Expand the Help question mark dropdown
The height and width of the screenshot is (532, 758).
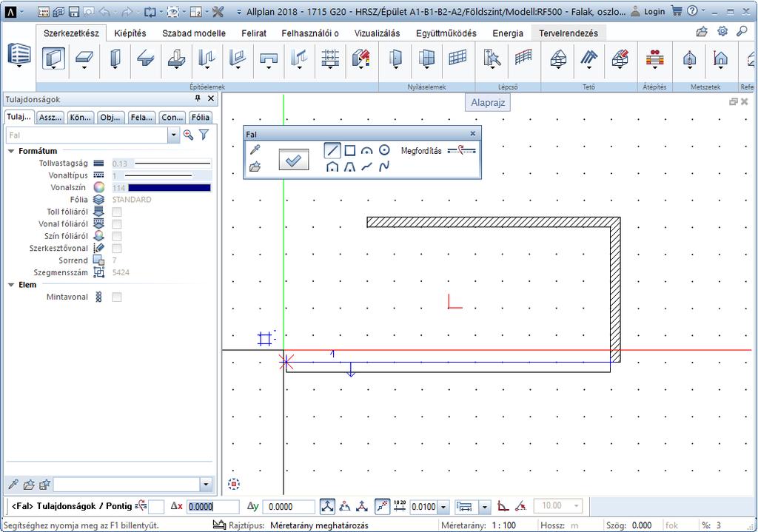pos(704,10)
